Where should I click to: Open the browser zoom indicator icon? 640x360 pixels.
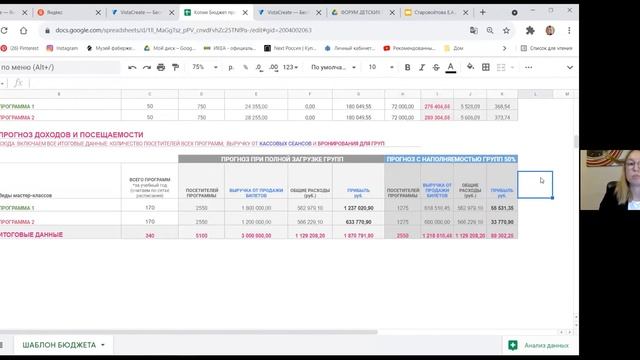(490, 30)
